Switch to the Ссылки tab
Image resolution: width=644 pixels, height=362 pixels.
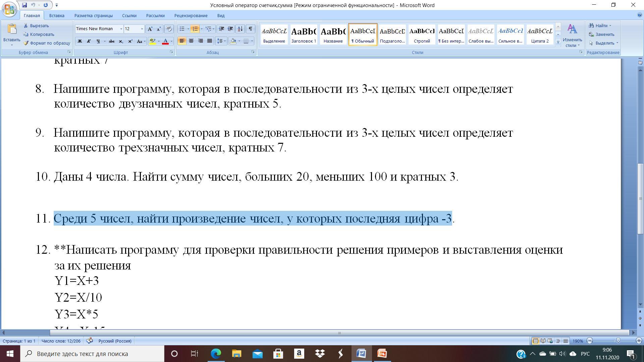[129, 16]
